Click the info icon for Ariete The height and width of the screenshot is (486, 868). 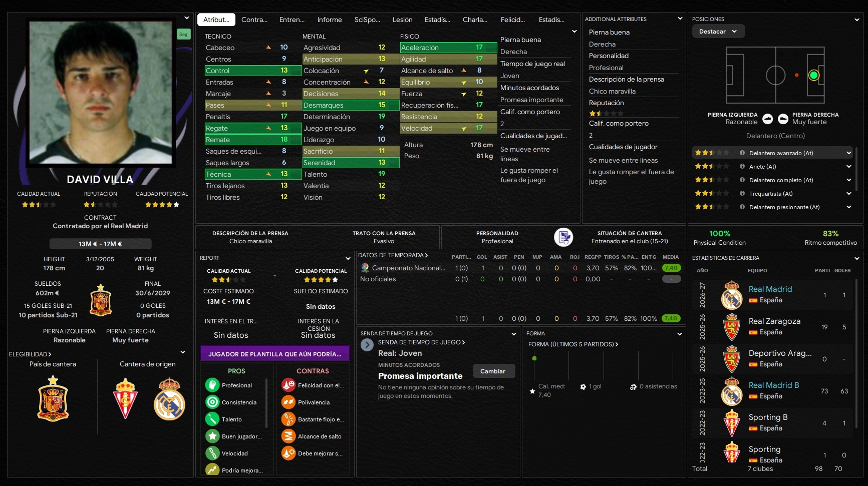742,167
